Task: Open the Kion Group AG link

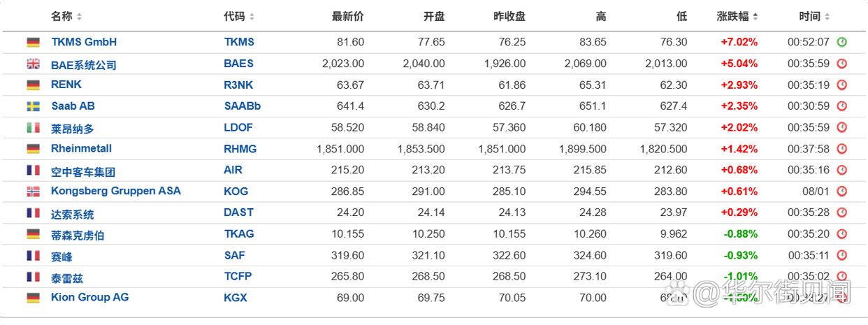Action: (x=89, y=297)
